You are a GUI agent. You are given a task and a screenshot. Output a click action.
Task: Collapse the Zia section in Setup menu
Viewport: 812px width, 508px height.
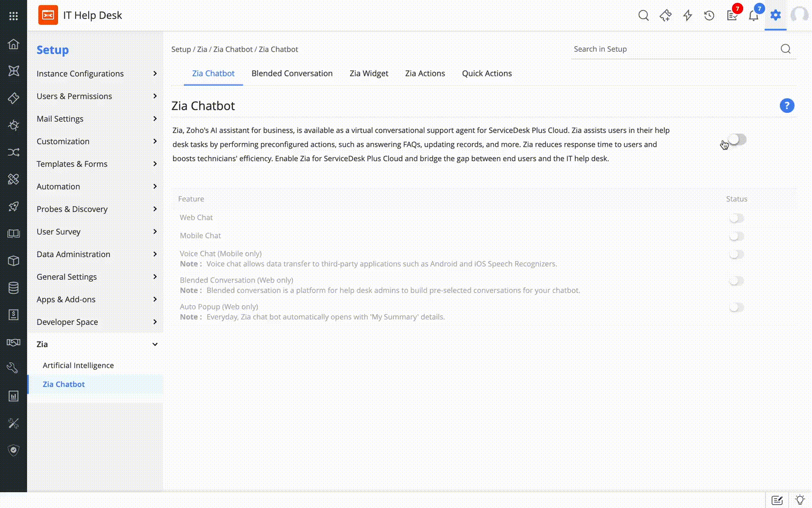[96, 344]
